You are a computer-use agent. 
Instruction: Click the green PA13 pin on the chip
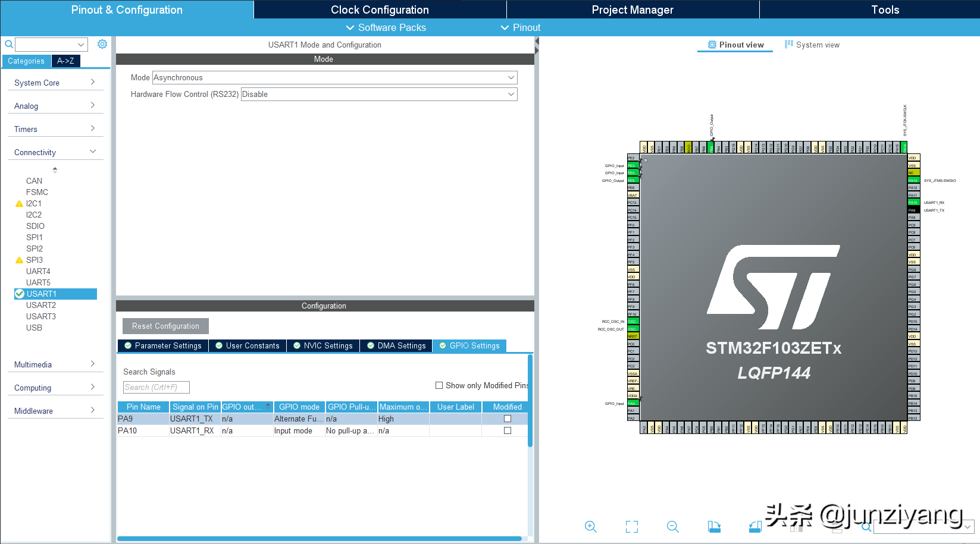click(x=913, y=180)
